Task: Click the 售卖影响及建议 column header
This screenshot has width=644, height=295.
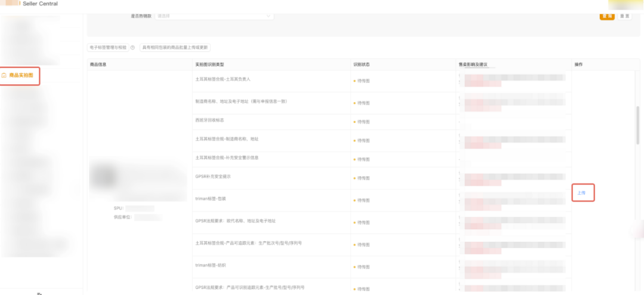Action: tap(477, 64)
